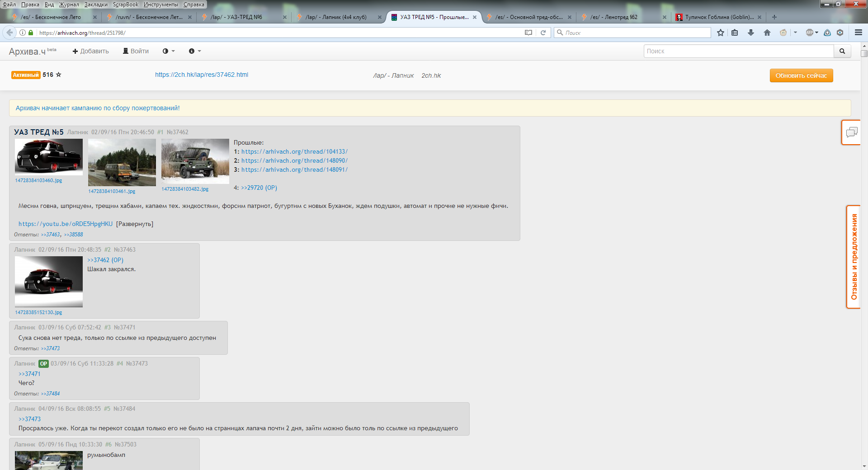Open site info icon in address bar
The width and height of the screenshot is (868, 470).
23,33
